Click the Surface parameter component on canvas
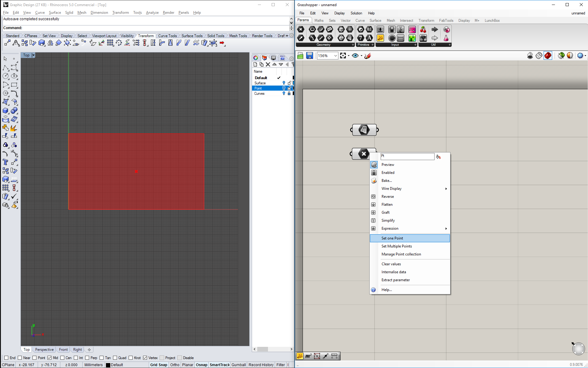588x368 pixels. click(x=364, y=130)
